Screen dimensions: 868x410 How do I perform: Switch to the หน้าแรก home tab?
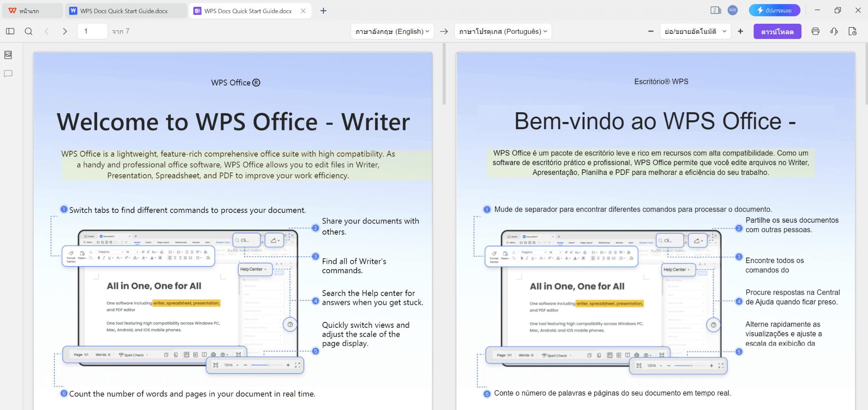33,11
